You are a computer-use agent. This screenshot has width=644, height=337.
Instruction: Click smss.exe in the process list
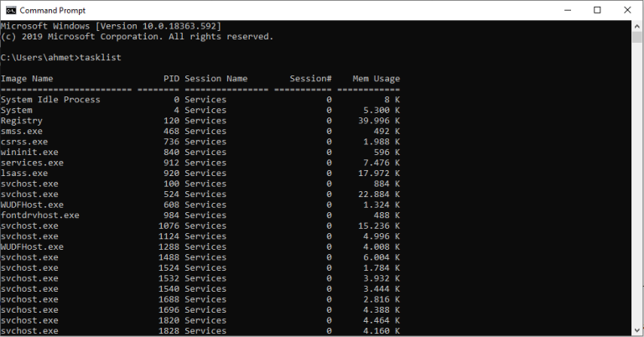tap(21, 132)
